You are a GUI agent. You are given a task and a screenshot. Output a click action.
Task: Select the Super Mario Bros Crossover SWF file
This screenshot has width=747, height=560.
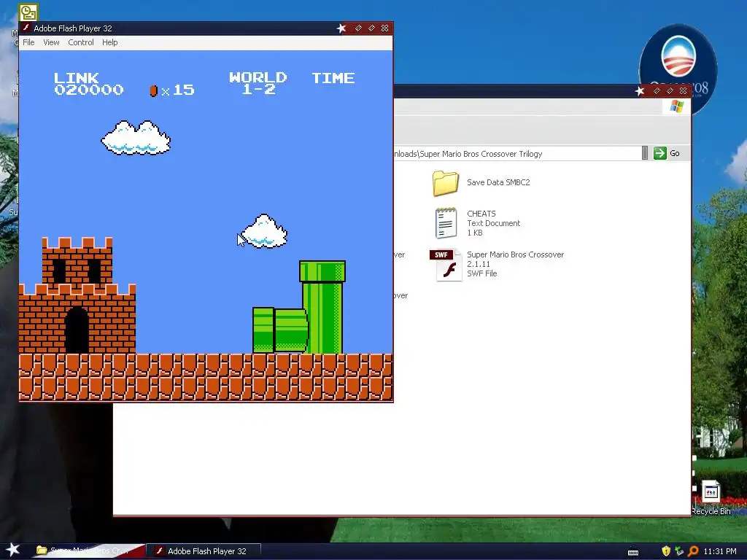pos(497,265)
